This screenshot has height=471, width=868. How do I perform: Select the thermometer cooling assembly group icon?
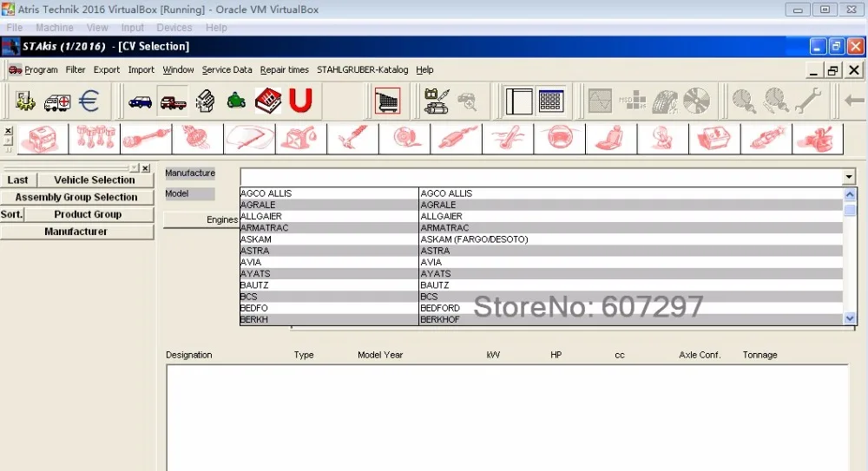tap(508, 139)
